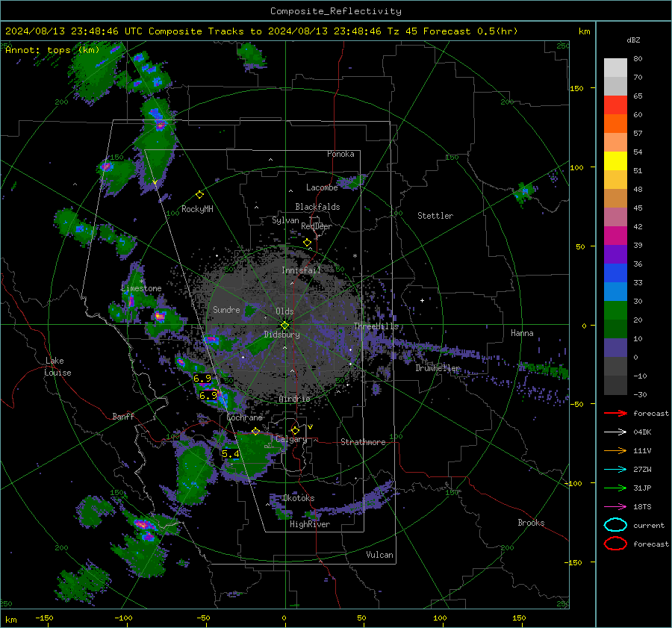This screenshot has height=628, width=672.
Task: Click the Olds town label
Action: (x=284, y=311)
